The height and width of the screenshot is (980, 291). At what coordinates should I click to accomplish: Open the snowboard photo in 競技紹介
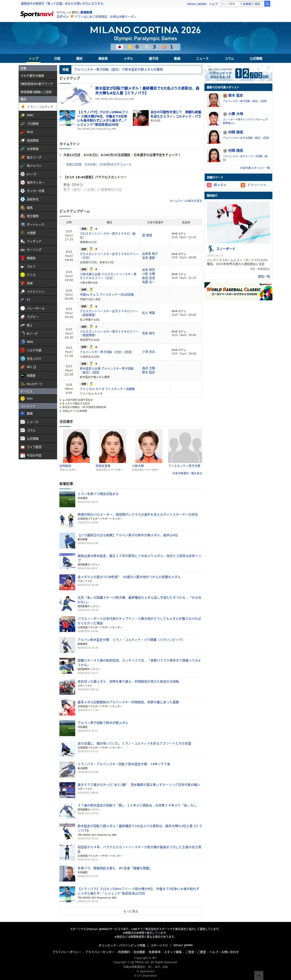[x=238, y=223]
